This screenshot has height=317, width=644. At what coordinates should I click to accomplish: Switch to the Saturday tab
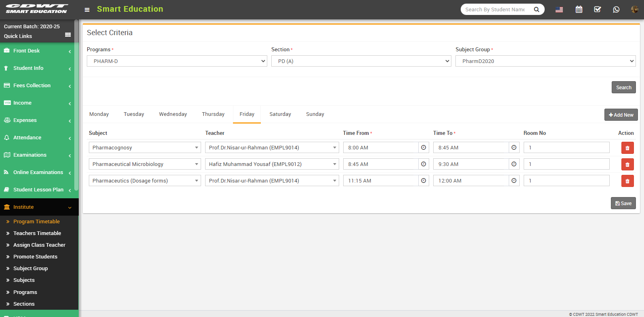coord(280,114)
